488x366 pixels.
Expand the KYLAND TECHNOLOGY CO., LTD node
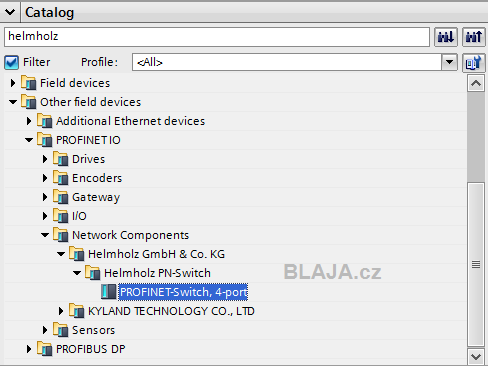click(x=61, y=311)
